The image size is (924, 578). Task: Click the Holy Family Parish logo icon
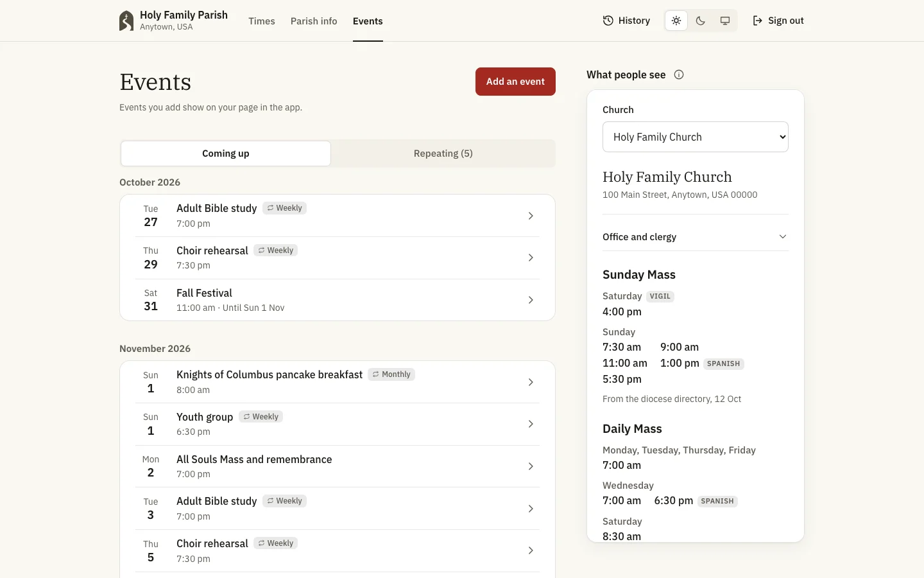coord(126,21)
